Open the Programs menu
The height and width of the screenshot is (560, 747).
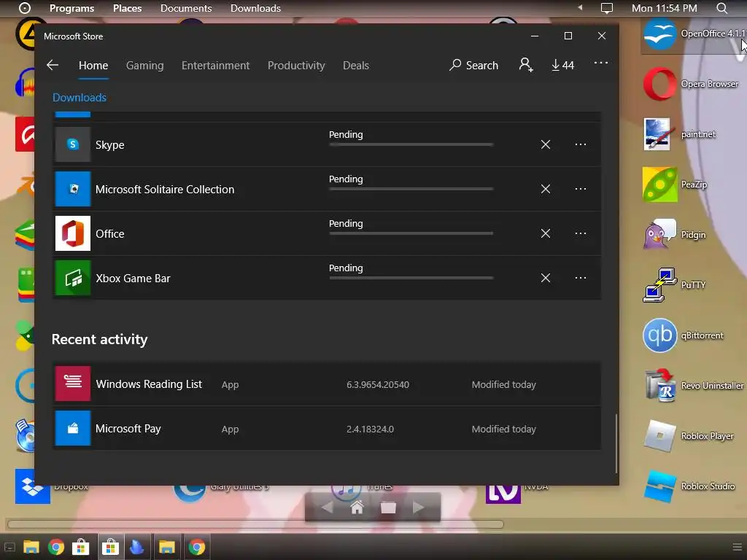(72, 8)
